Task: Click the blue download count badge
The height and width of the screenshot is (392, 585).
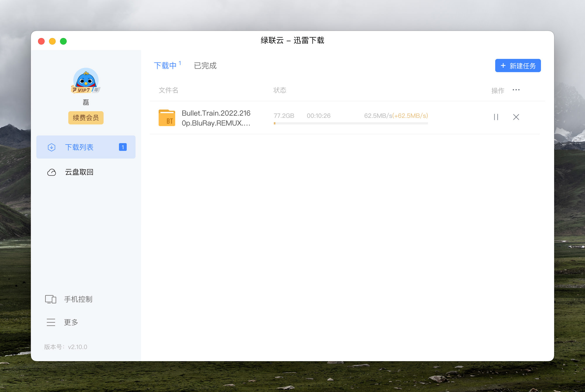Action: (x=123, y=147)
